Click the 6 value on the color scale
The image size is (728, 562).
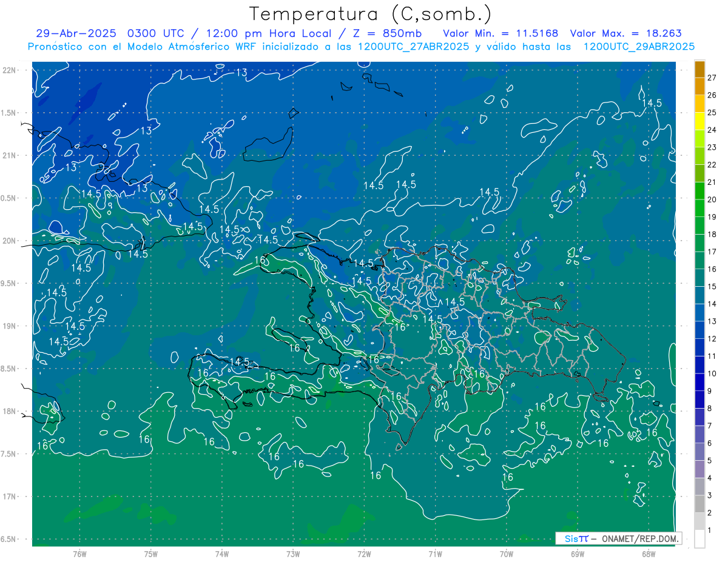click(710, 443)
